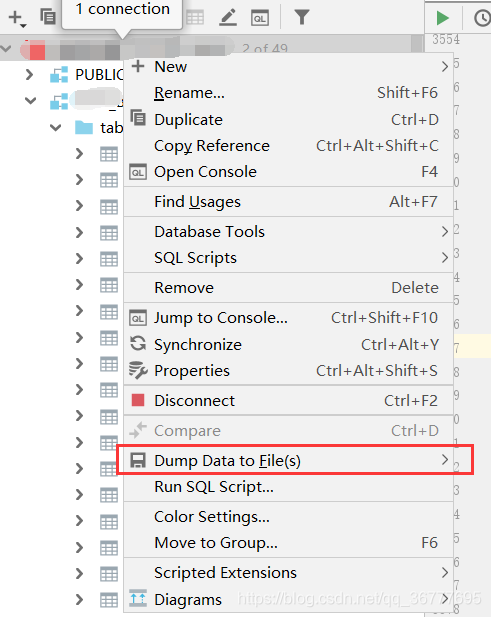This screenshot has width=491, height=617.
Task: Click the Duplicate menu item icon
Action: [138, 118]
